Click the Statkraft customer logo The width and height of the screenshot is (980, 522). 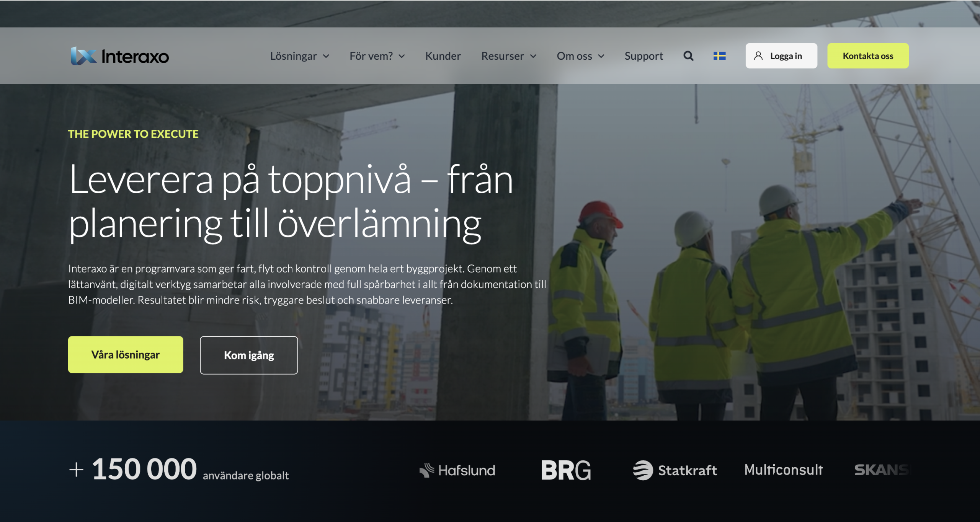(x=675, y=470)
